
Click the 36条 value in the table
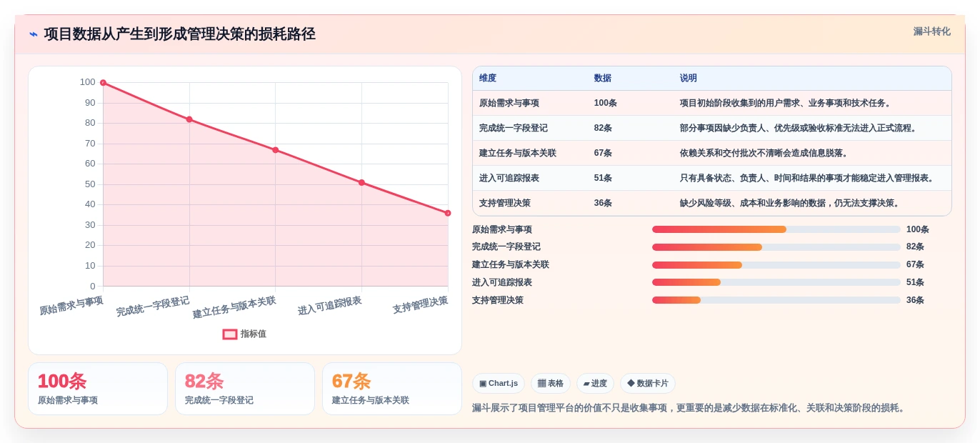[603, 203]
